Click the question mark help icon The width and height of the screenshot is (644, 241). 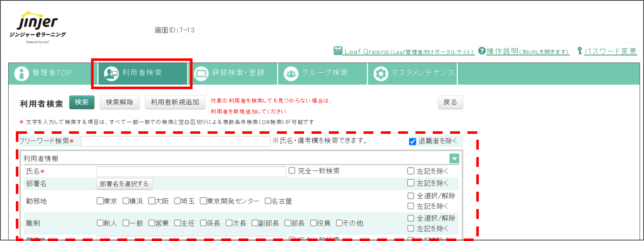click(482, 51)
